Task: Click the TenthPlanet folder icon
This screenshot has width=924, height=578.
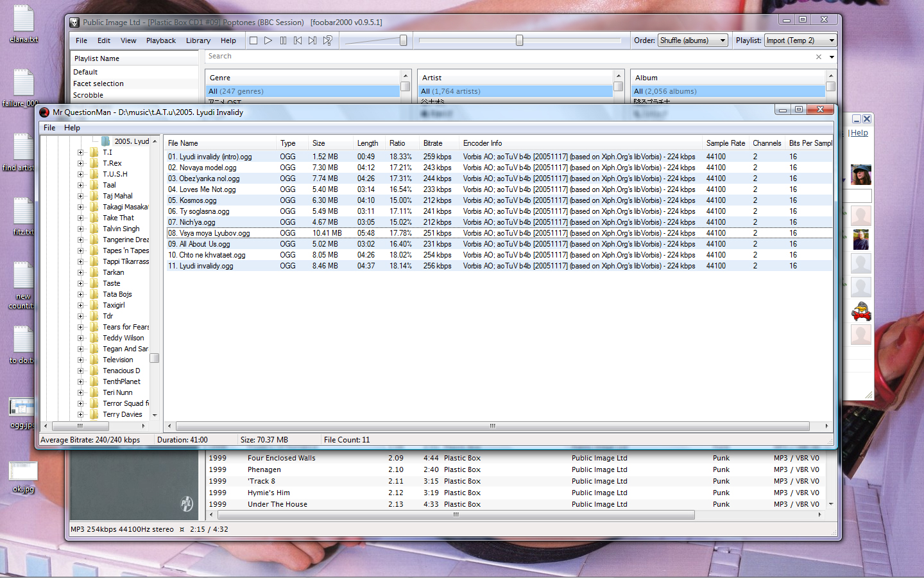Action: click(x=94, y=381)
